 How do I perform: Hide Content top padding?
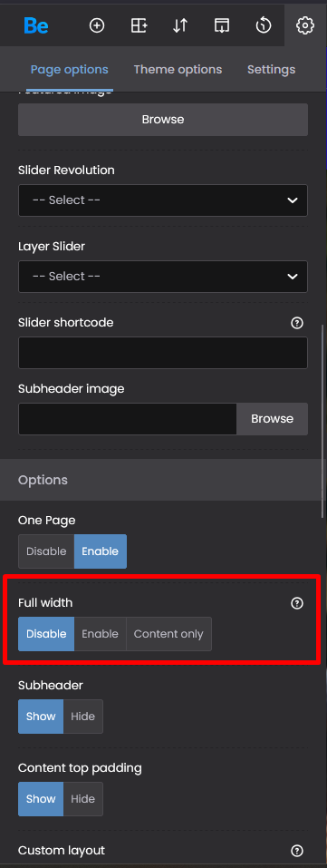83,799
